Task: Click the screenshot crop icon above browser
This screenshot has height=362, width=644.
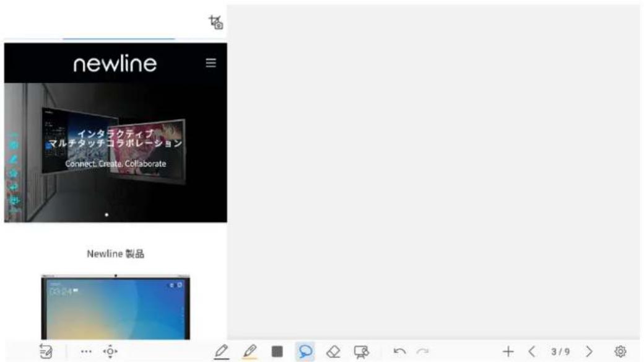Action: 215,22
